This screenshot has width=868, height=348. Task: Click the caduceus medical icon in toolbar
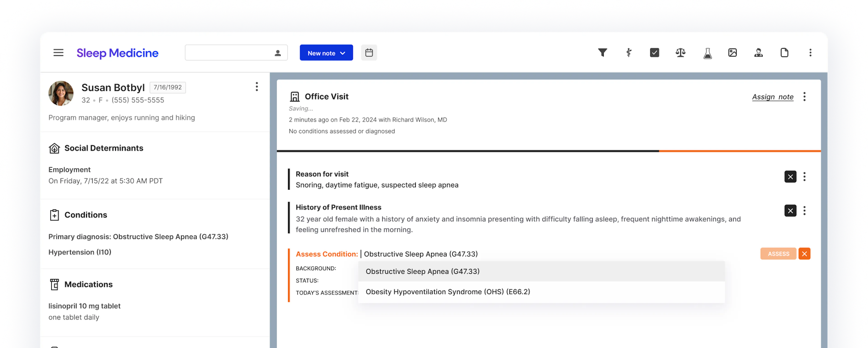point(628,52)
